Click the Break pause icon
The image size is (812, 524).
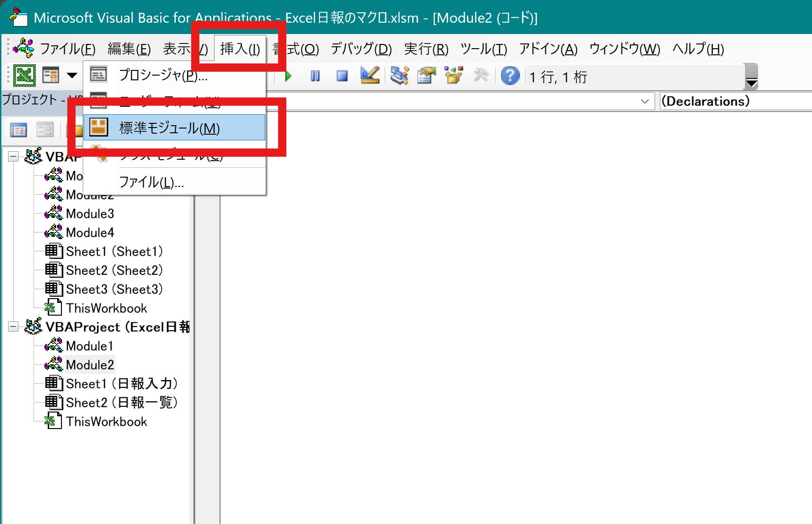coord(315,76)
